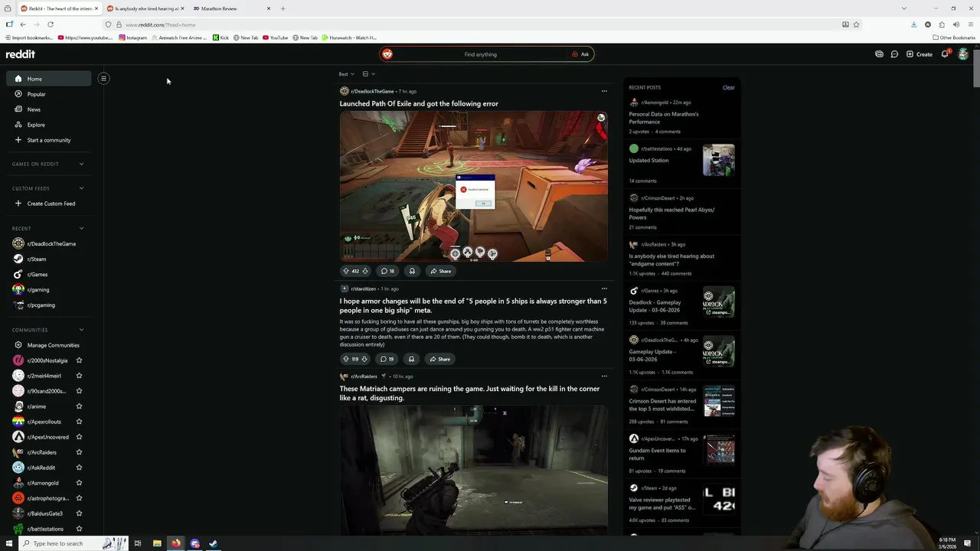Clear the Recent Posts list
This screenshot has height=551, width=980.
[x=728, y=87]
